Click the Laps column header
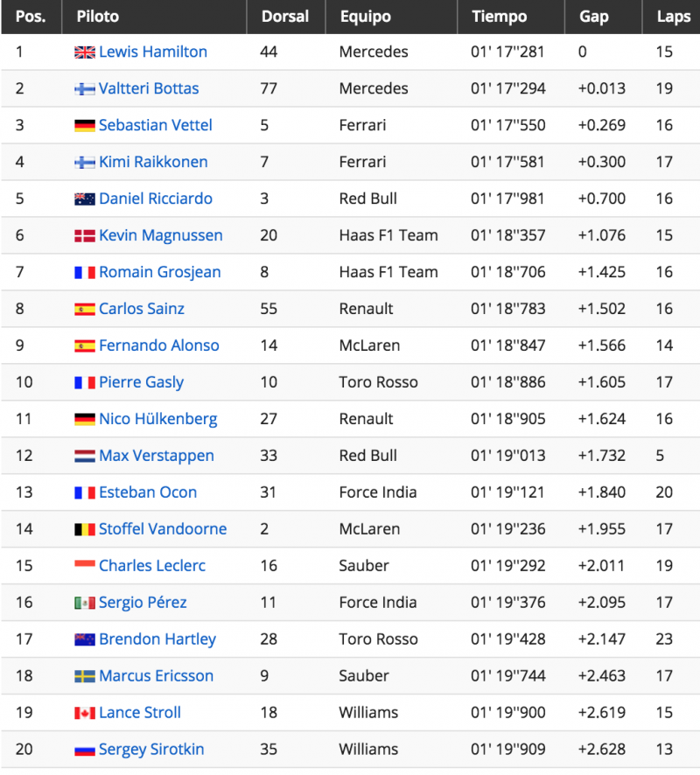This screenshot has height=775, width=700. click(x=671, y=17)
